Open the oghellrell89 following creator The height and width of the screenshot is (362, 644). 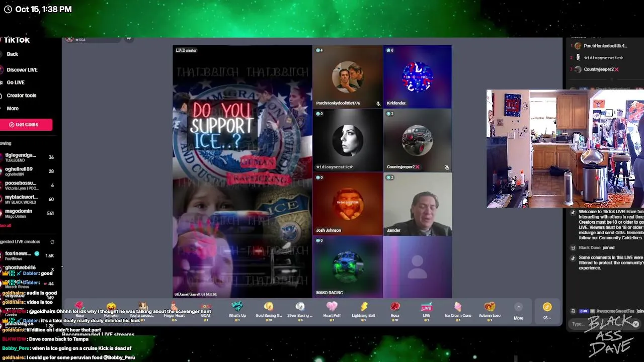(28, 171)
